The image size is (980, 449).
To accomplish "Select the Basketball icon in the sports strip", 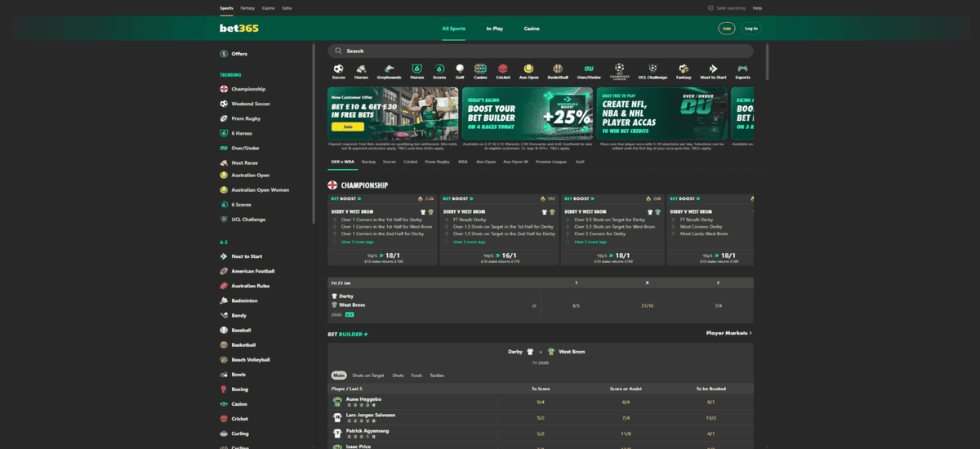I will (558, 72).
